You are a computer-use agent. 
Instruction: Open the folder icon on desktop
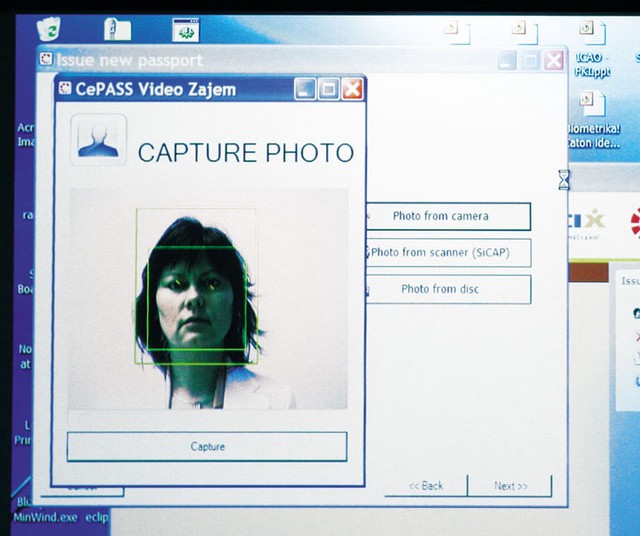coord(117,29)
